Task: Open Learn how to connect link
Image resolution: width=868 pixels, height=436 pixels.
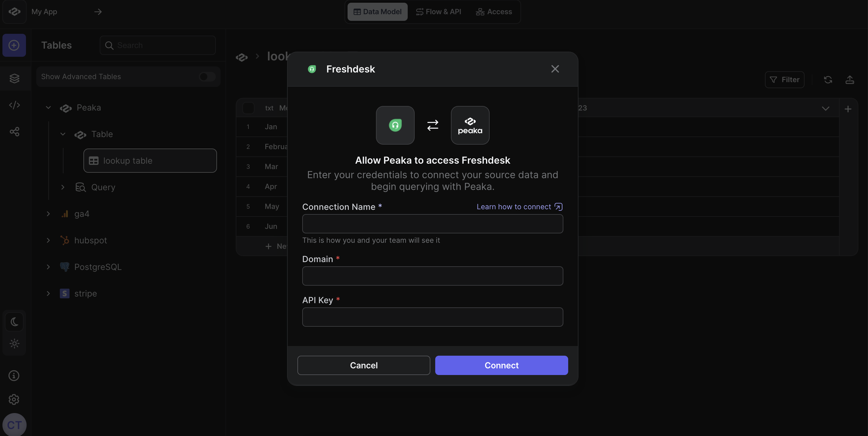Action: (519, 207)
